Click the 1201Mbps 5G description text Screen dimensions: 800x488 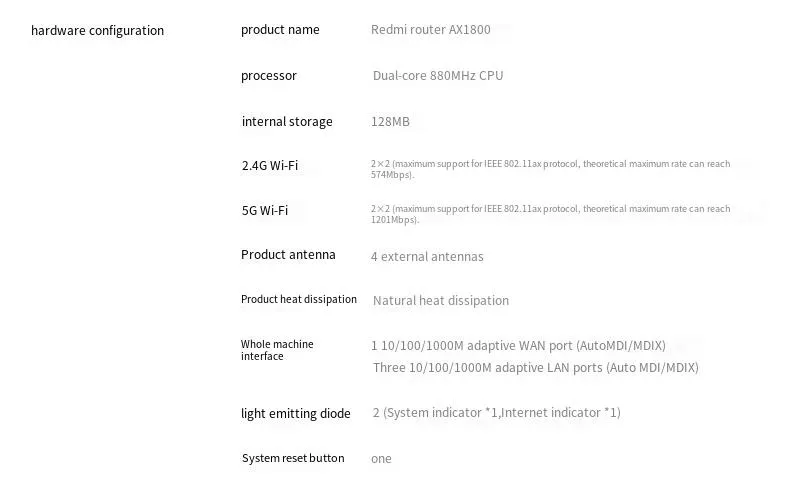(x=551, y=214)
